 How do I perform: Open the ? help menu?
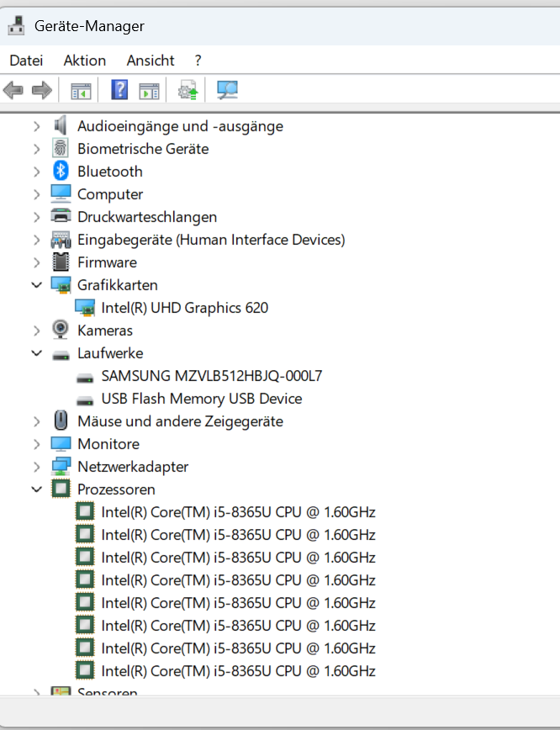(198, 61)
